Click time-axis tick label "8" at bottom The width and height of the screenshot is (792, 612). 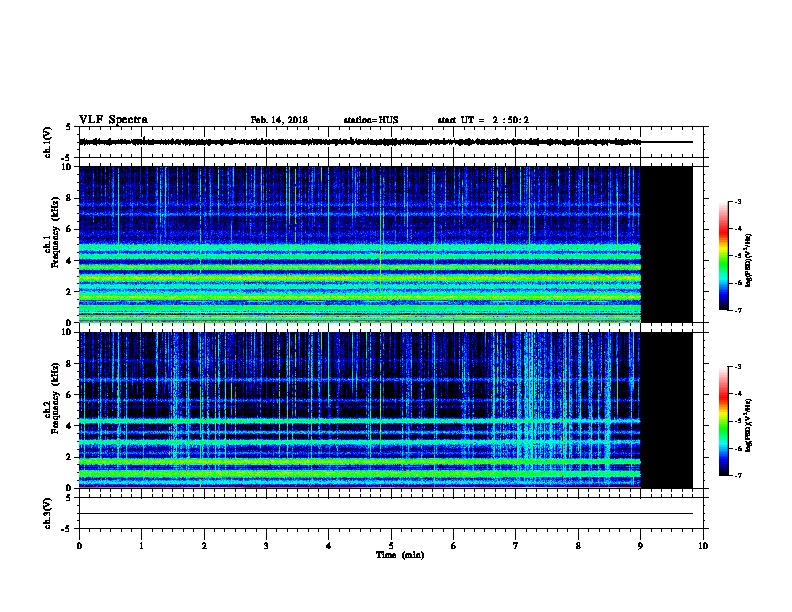pyautogui.click(x=578, y=546)
